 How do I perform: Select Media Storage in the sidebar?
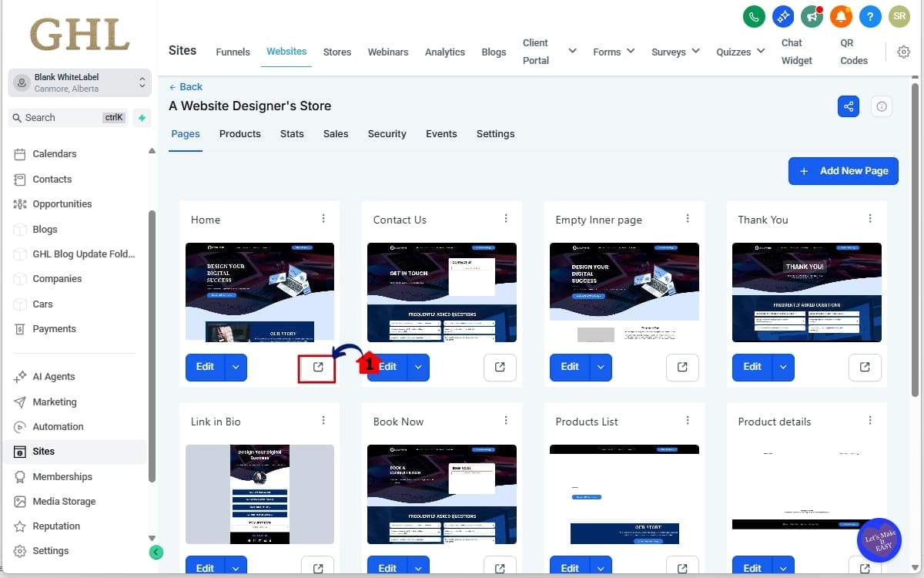tap(63, 501)
